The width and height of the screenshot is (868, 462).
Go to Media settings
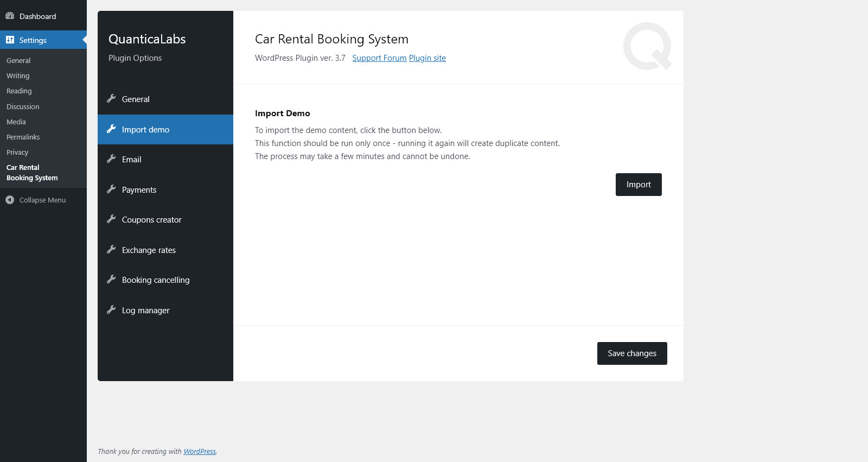coord(16,122)
